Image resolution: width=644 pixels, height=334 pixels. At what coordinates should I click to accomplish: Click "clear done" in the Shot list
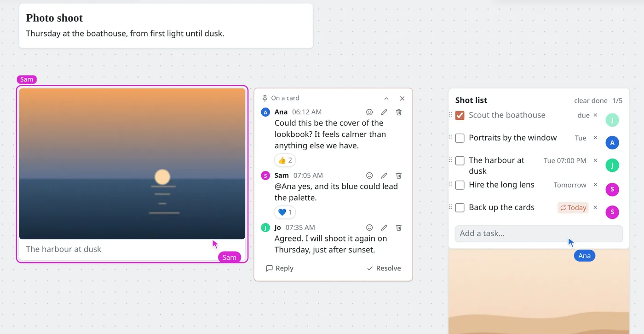(x=591, y=100)
